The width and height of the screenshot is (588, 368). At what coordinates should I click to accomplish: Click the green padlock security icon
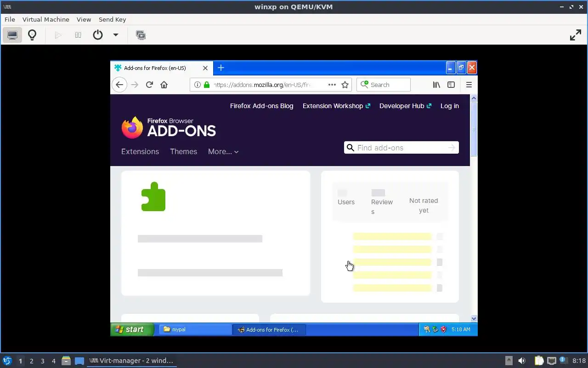coord(207,85)
